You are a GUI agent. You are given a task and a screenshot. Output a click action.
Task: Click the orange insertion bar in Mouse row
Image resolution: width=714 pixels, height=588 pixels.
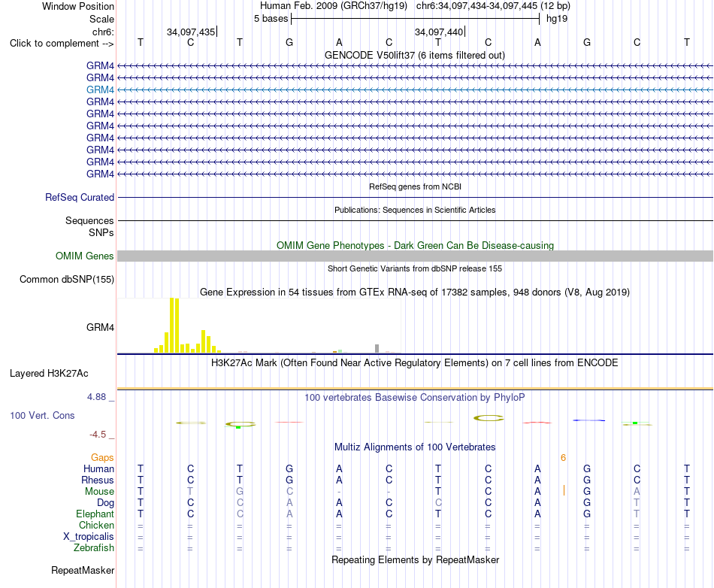(564, 490)
